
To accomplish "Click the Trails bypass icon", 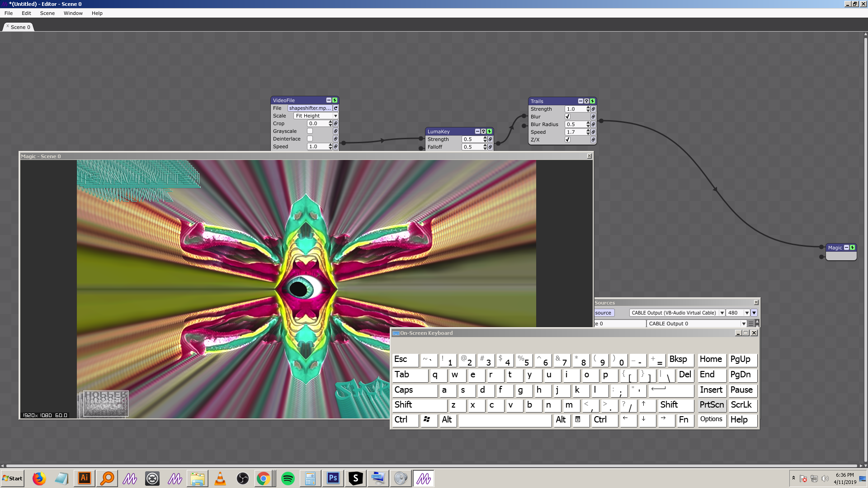I will (586, 101).
